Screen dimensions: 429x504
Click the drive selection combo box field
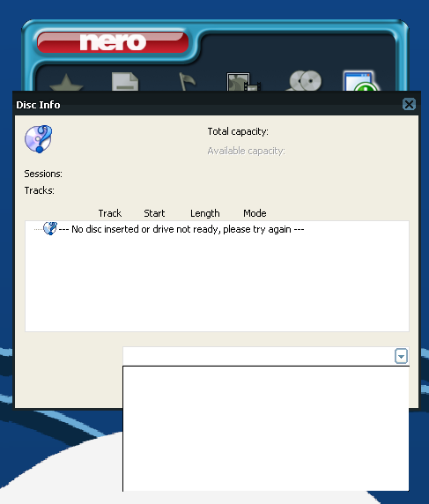pyautogui.click(x=266, y=356)
